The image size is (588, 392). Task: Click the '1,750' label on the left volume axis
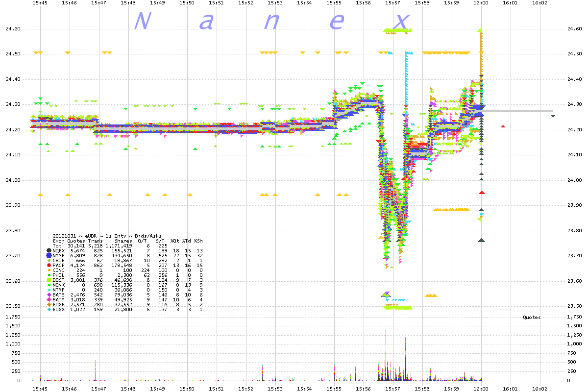pyautogui.click(x=12, y=317)
